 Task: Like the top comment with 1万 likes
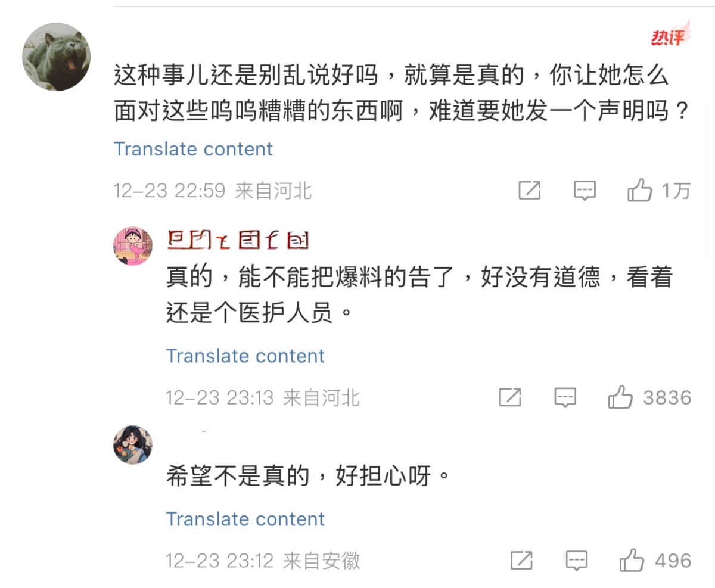(640, 191)
